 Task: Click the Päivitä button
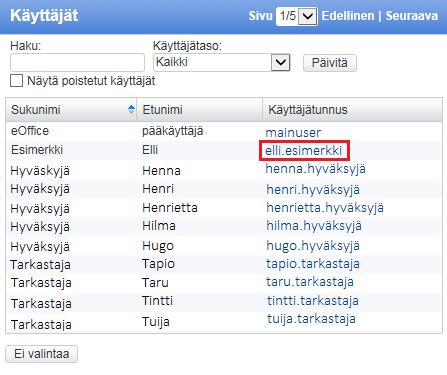329,63
